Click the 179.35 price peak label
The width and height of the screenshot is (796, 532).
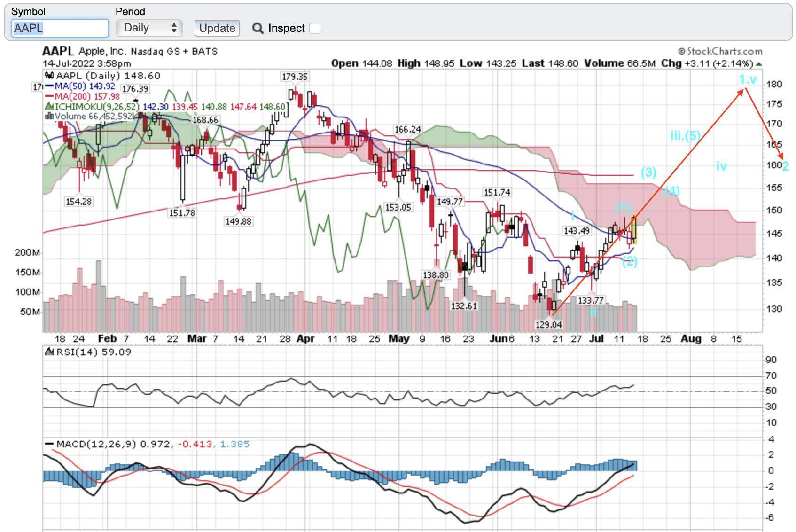click(295, 77)
